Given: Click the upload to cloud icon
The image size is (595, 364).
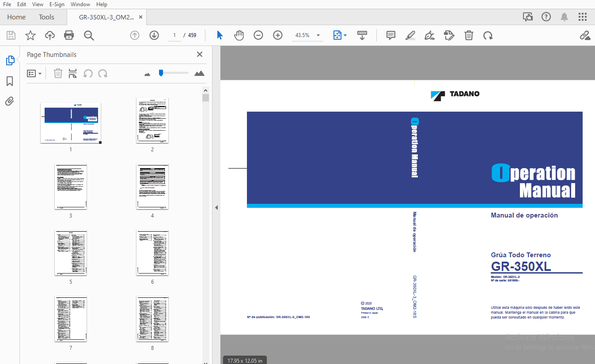Looking at the screenshot, I should [50, 35].
